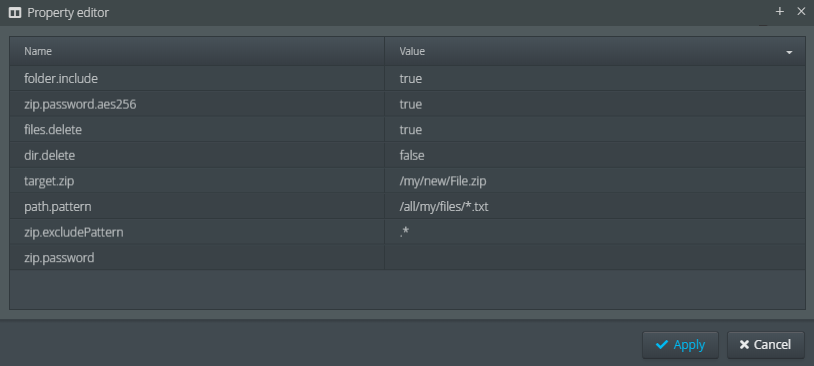
Task: Cancel the property editing
Action: [x=766, y=345]
